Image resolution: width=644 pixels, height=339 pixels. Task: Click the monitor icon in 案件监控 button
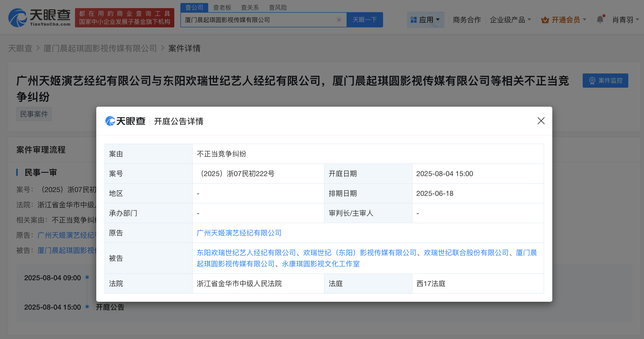pos(592,80)
